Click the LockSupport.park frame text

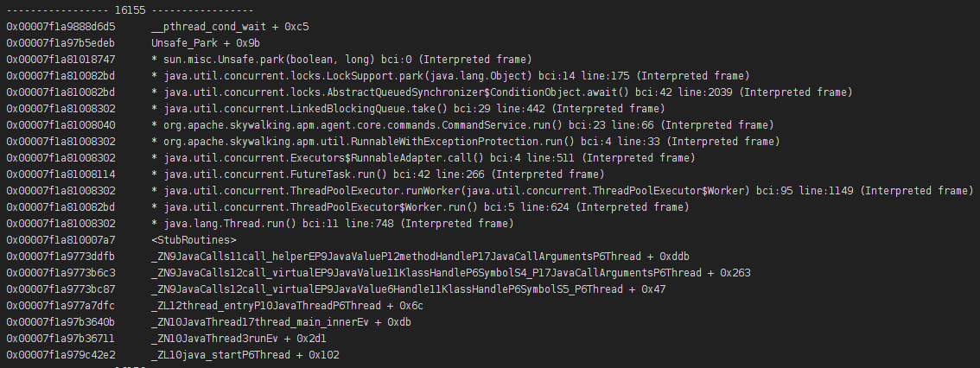pos(450,76)
